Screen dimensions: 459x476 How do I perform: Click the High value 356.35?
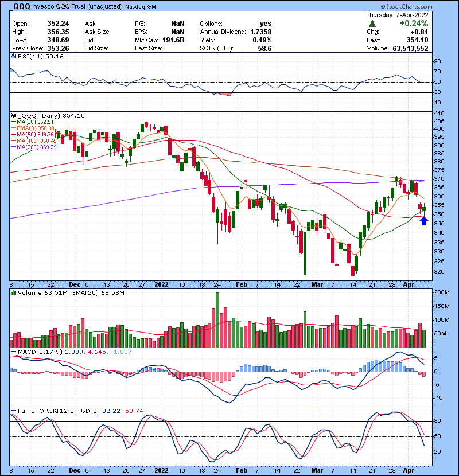(58, 32)
